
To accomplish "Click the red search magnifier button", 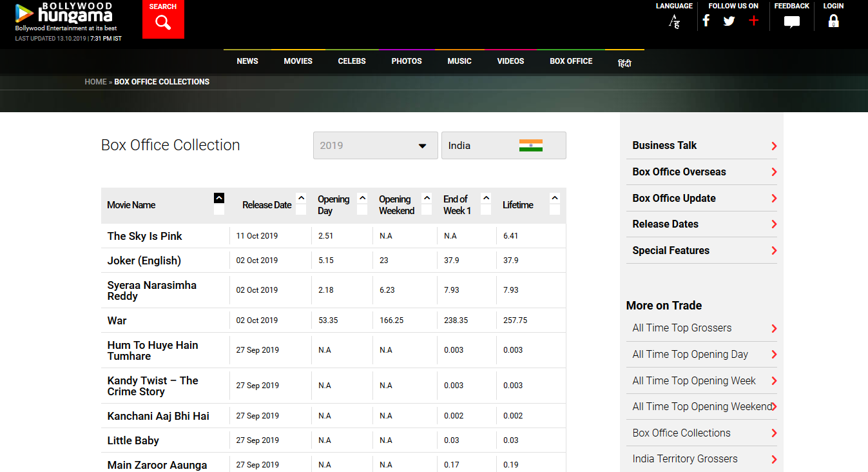I will pyautogui.click(x=163, y=23).
